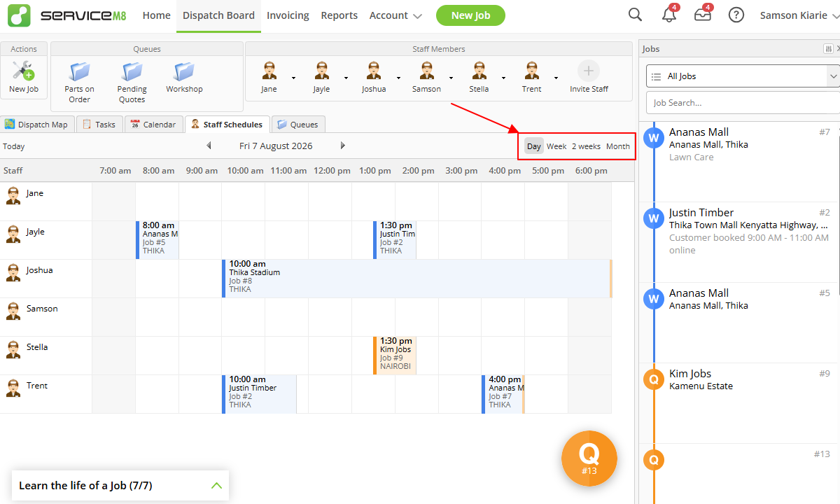This screenshot has height=504, width=840.
Task: Open the Pending Quotes queue folder
Action: 132,71
